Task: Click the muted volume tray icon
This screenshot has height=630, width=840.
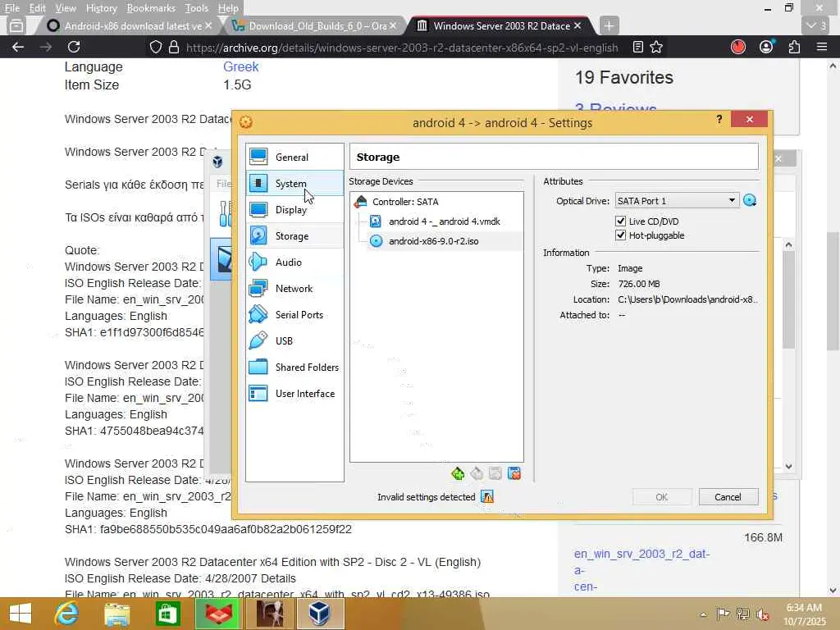Action: 762,614
